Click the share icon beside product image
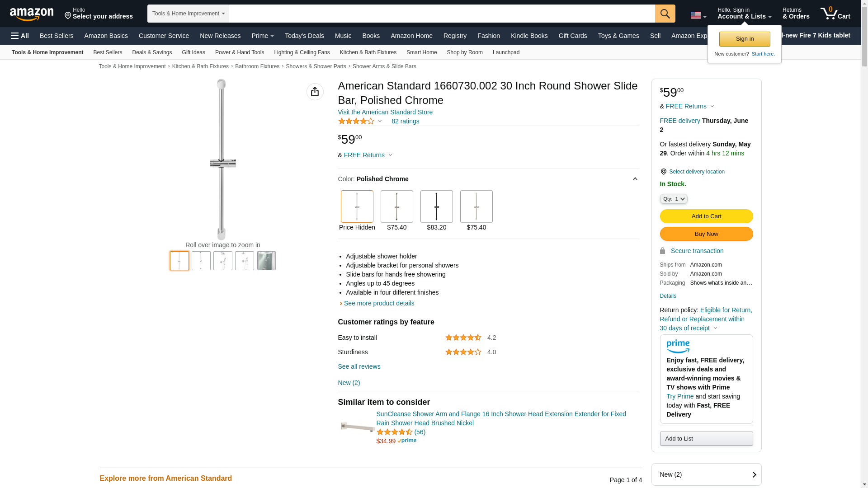The height and width of the screenshot is (488, 868). (315, 92)
